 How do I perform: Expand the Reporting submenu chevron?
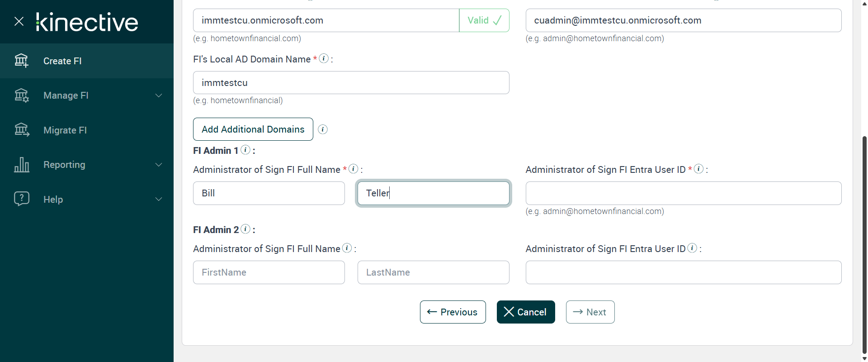point(159,165)
